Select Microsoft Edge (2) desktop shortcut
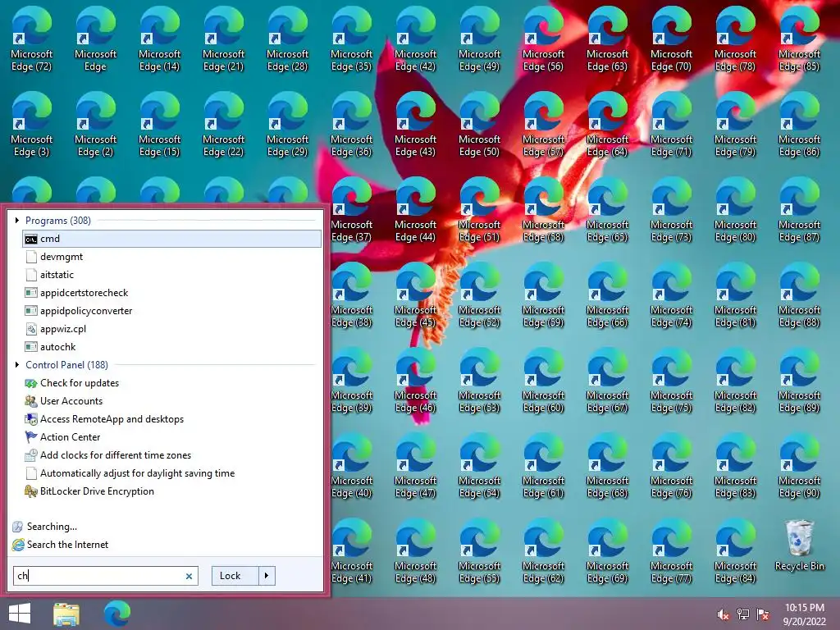The image size is (840, 630). 95,125
